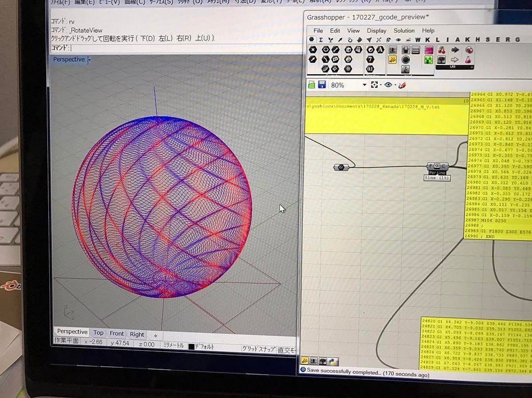Switch to the S plugin tab

click(x=487, y=39)
